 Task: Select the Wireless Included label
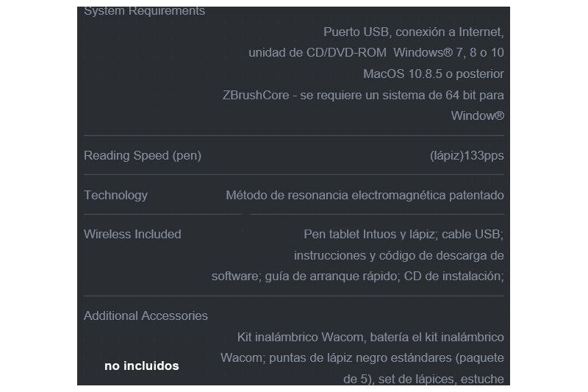click(132, 234)
